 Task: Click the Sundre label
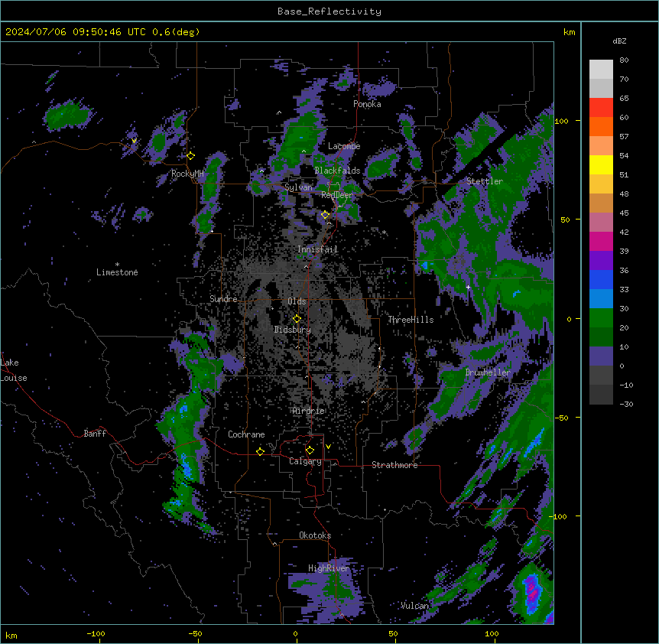click(223, 299)
